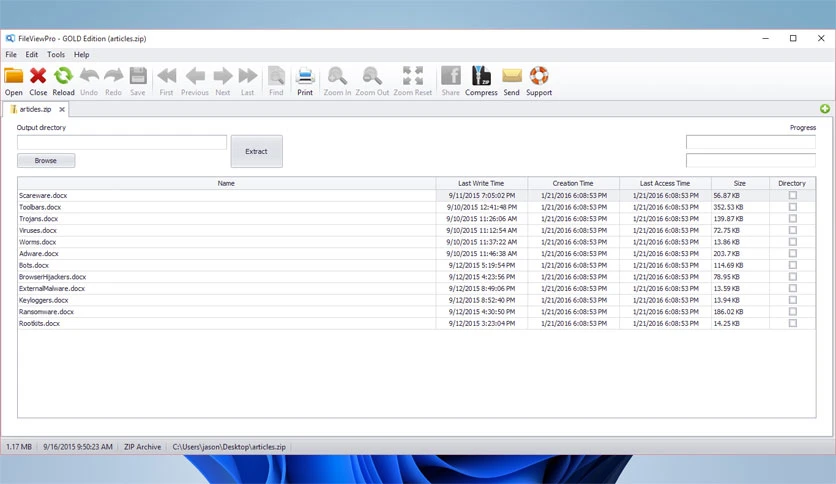Click the 9/16/2015 9:50:23 AM status entry

(x=78, y=447)
